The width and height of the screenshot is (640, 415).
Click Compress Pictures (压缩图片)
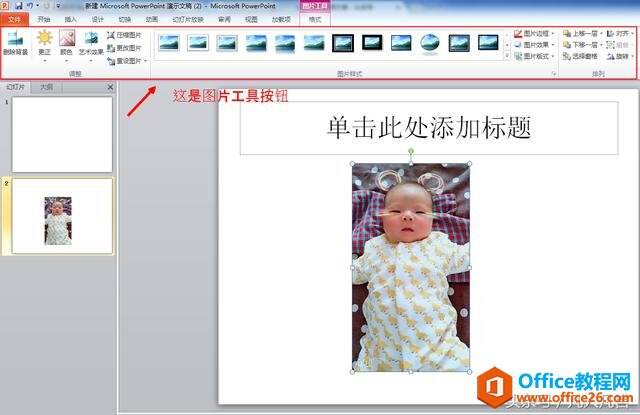[x=124, y=35]
